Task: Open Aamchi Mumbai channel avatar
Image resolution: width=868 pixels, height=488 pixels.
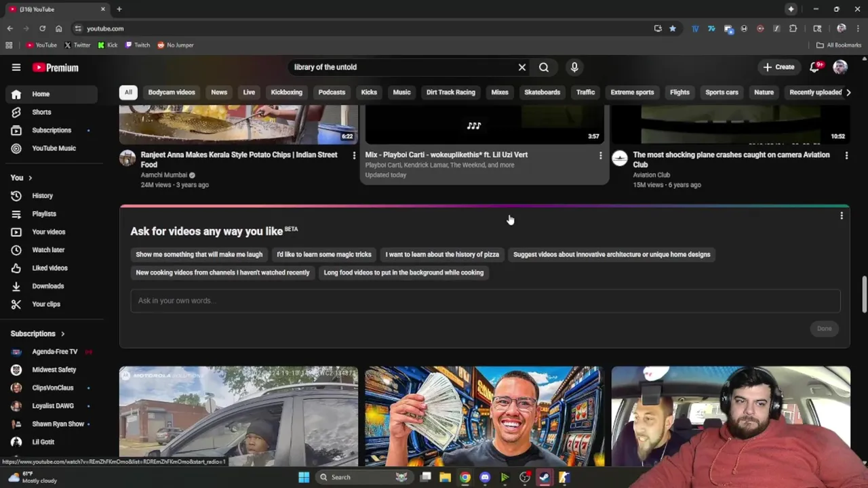Action: coord(127,159)
